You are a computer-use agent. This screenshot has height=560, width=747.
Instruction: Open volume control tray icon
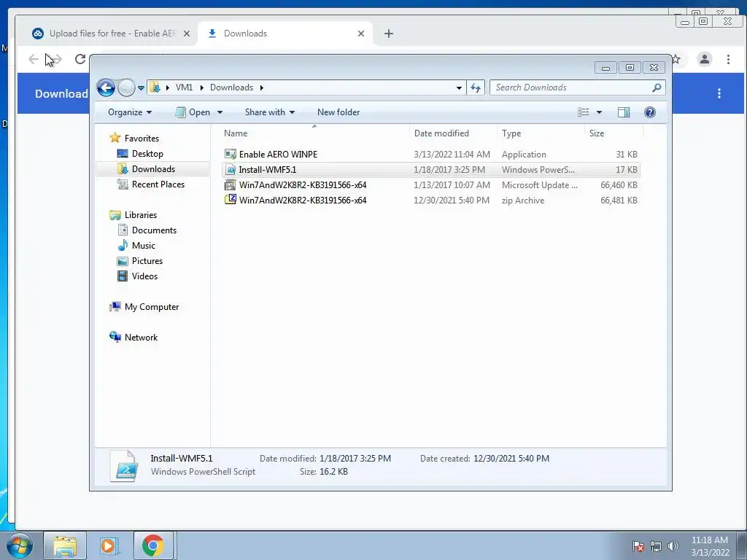[673, 547]
